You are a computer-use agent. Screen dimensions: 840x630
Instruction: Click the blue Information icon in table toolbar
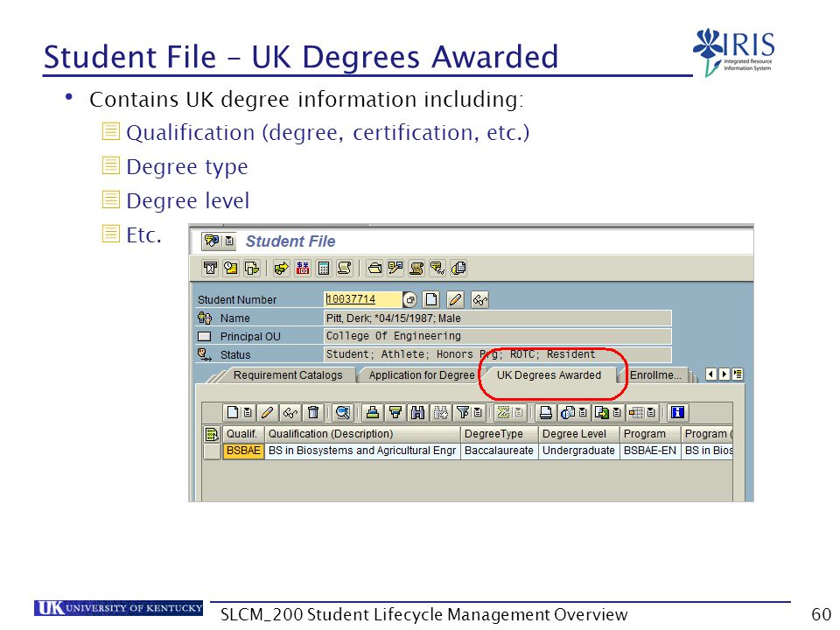coord(677,412)
